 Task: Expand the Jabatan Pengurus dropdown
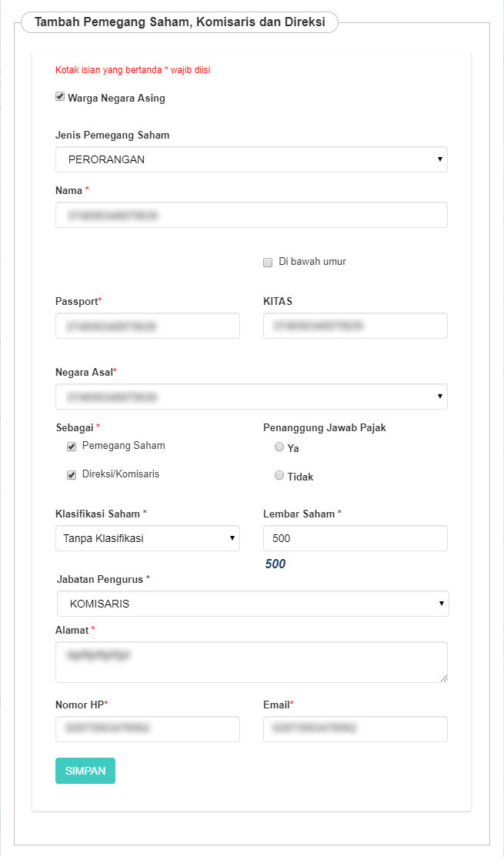(252, 604)
